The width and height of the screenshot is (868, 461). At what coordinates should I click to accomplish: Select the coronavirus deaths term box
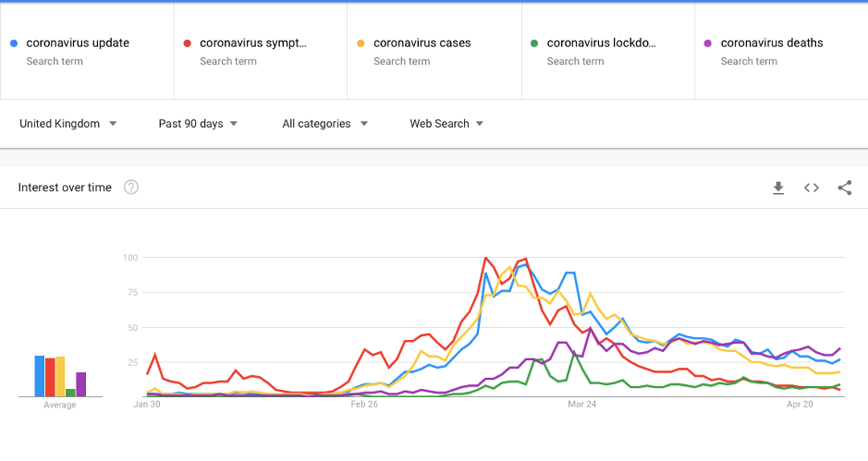tap(771, 42)
